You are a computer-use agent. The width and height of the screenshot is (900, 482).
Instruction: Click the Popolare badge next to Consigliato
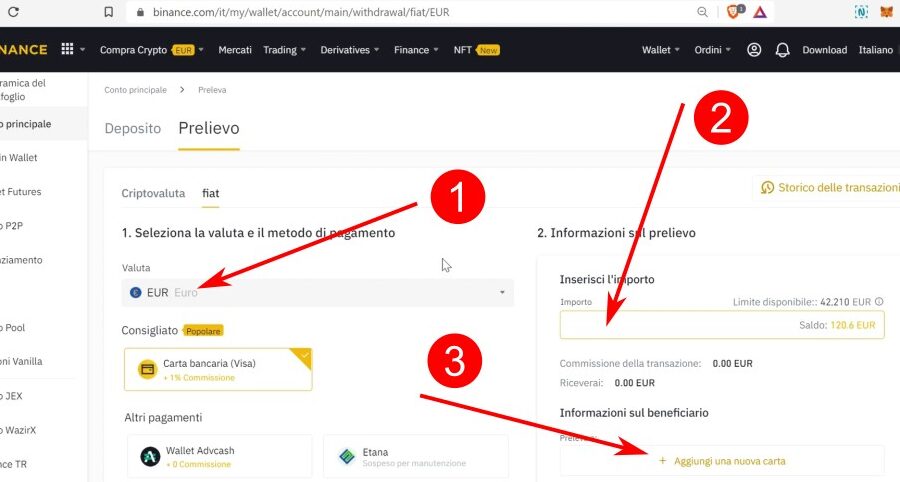pyautogui.click(x=203, y=331)
